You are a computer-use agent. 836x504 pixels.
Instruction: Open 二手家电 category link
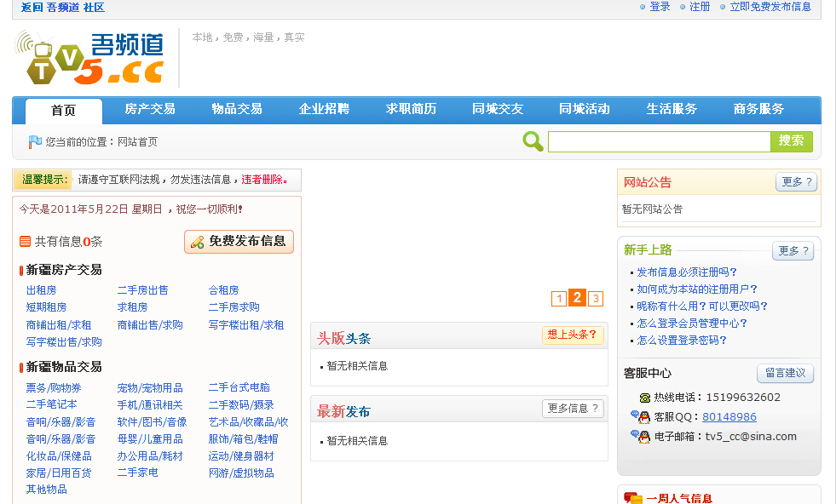click(137, 472)
